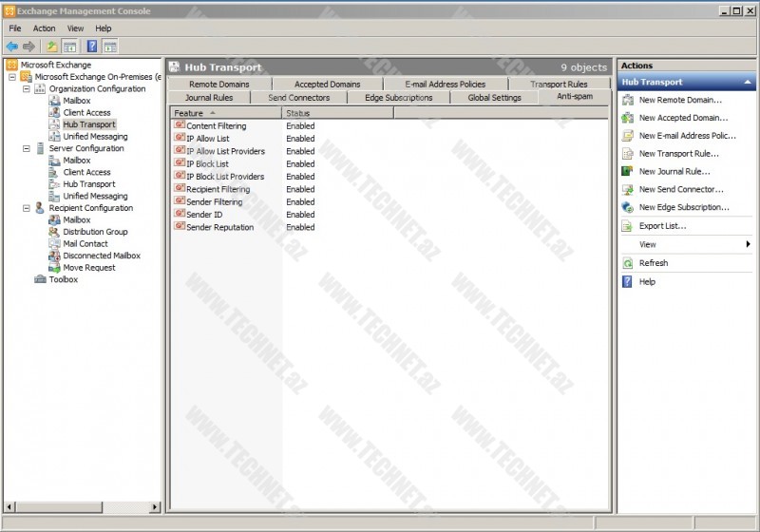
Task: Select the Content Filtering feature icon
Action: coord(180,125)
